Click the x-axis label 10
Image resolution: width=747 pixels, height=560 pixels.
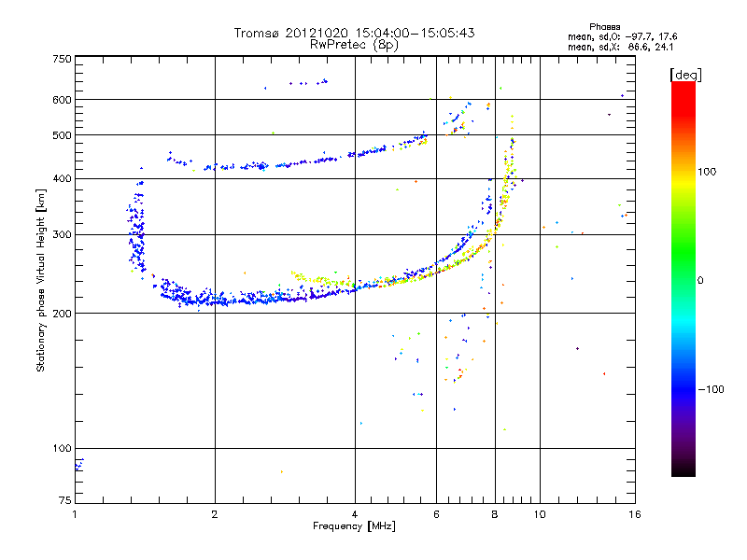tap(540, 514)
